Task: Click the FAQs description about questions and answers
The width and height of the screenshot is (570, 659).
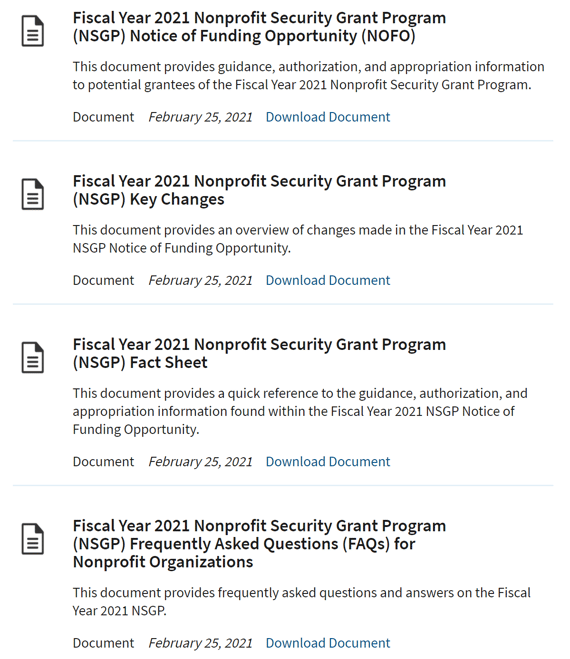Action: coord(302,601)
